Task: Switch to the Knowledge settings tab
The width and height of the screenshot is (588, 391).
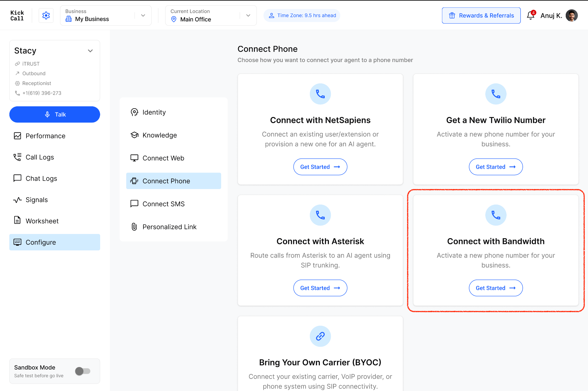Action: (x=173, y=135)
